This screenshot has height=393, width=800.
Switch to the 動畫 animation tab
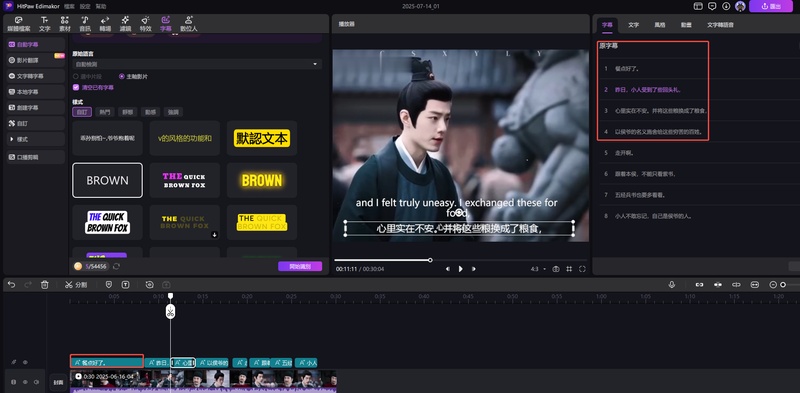pos(686,24)
